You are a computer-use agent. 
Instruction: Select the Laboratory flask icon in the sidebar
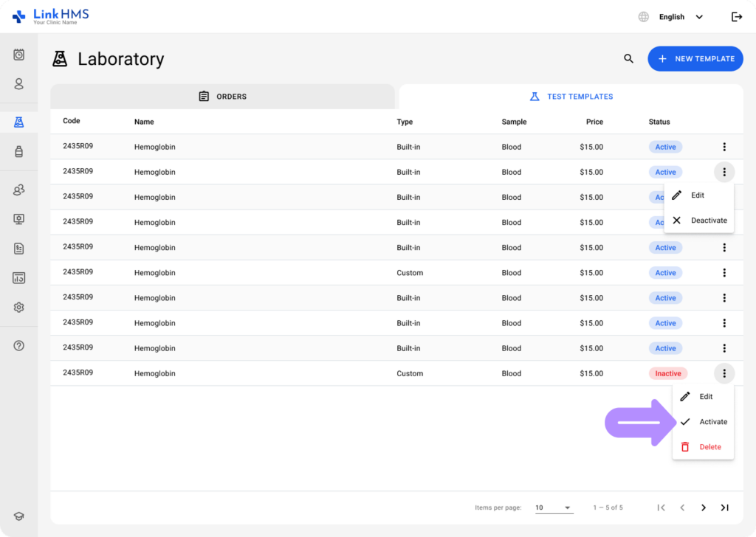pyautogui.click(x=18, y=122)
